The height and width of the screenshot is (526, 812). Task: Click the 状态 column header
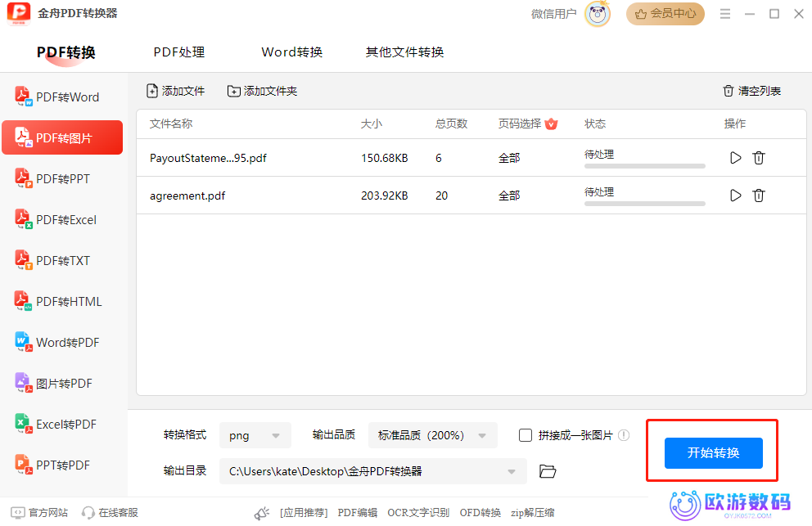click(x=595, y=124)
